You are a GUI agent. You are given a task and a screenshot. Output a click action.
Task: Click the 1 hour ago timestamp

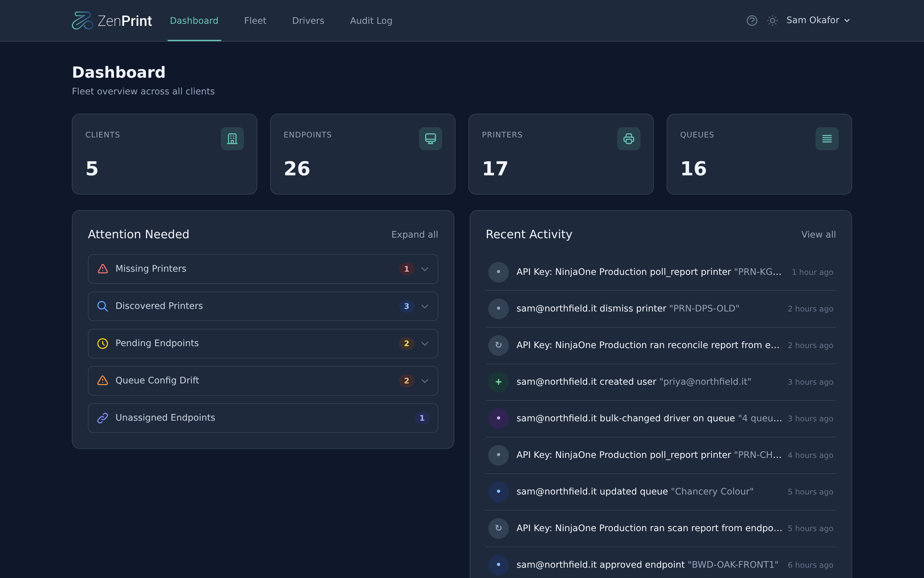[x=812, y=272]
